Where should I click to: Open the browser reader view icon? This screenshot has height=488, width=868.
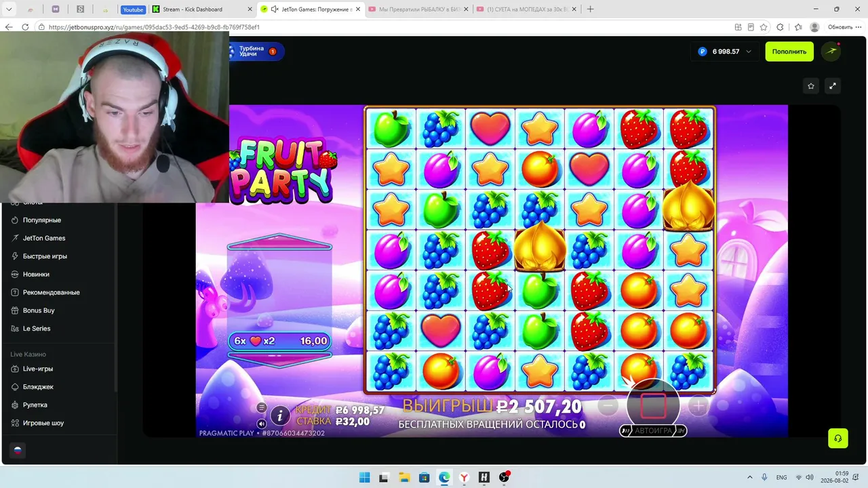(751, 27)
